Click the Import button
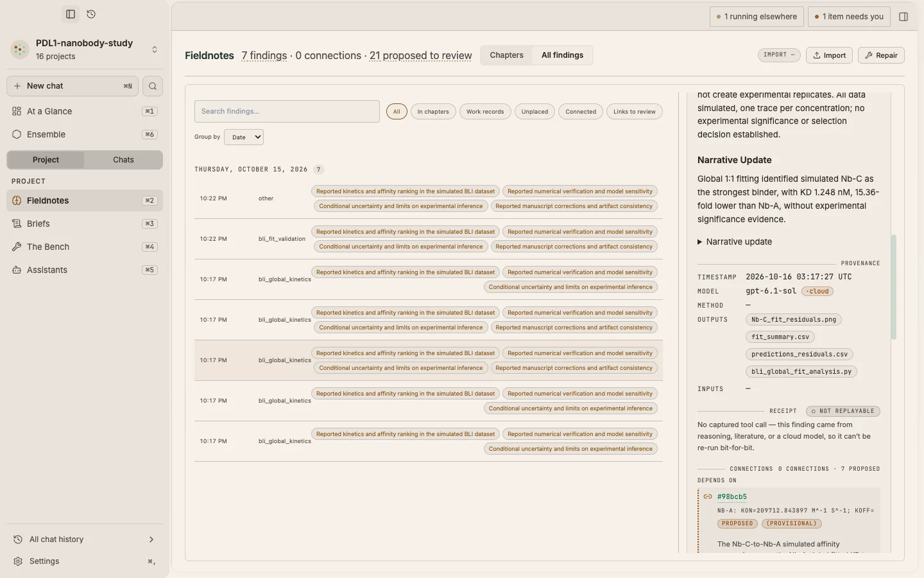The image size is (924, 578). pos(829,55)
